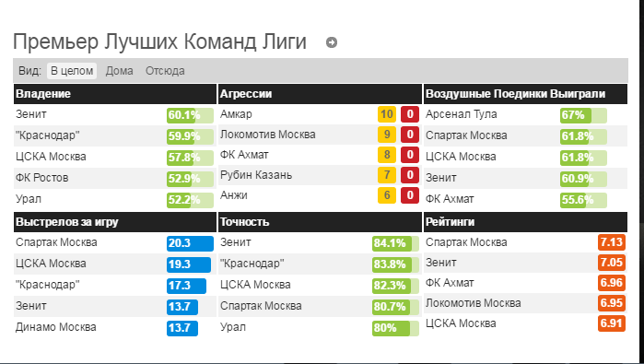The image size is (644, 364).
Task: Click Рубин Казань's red card badge
Action: point(410,175)
